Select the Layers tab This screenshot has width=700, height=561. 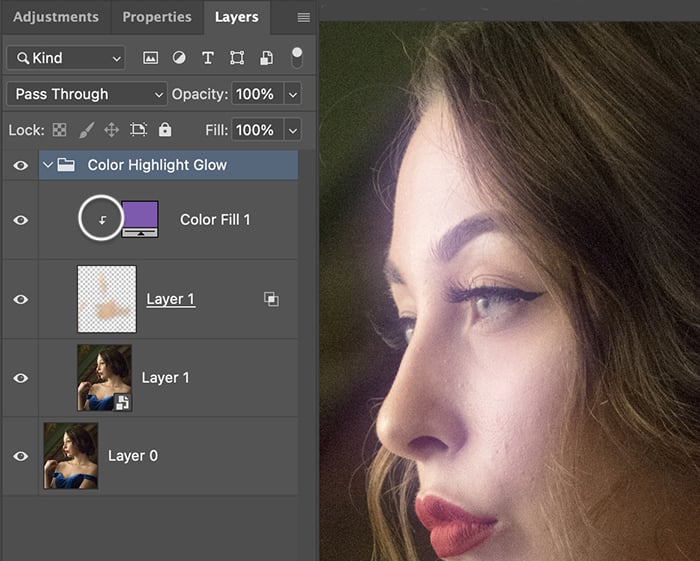coord(237,17)
